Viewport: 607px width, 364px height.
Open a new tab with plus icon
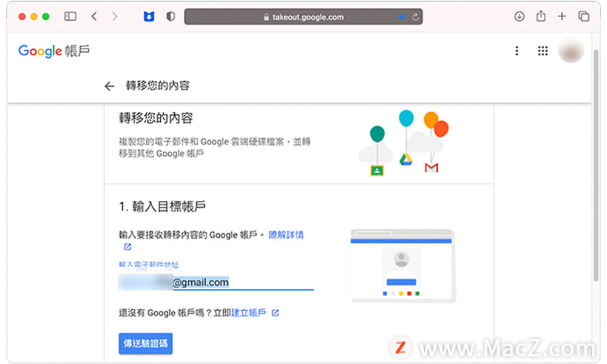pyautogui.click(x=561, y=16)
